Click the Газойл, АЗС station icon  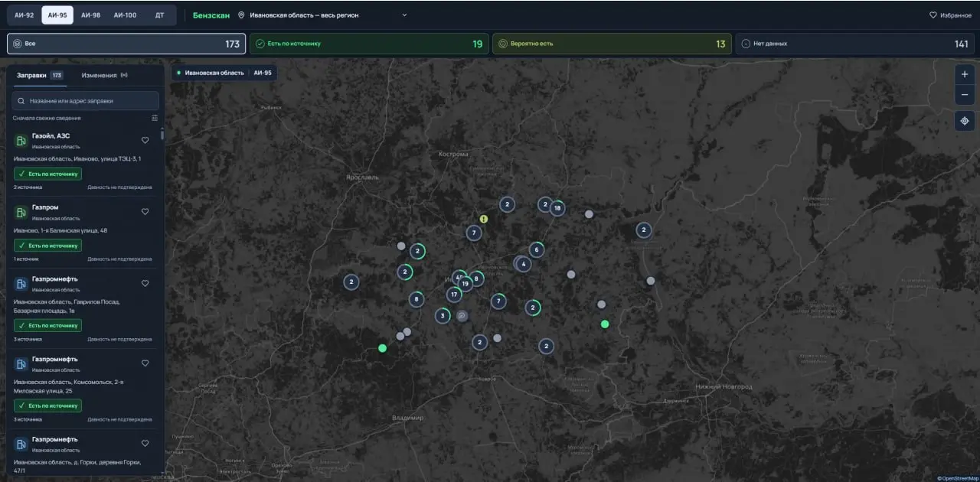click(21, 140)
